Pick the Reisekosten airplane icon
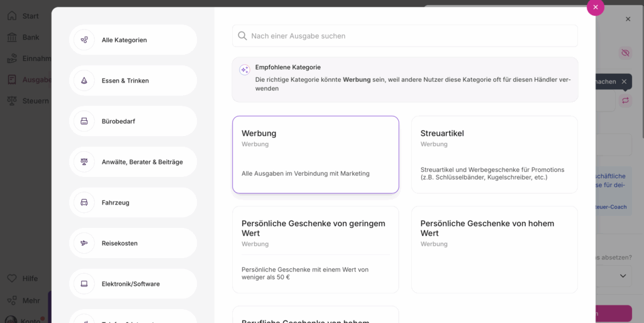Screen dimensions: 644x323 (84, 243)
